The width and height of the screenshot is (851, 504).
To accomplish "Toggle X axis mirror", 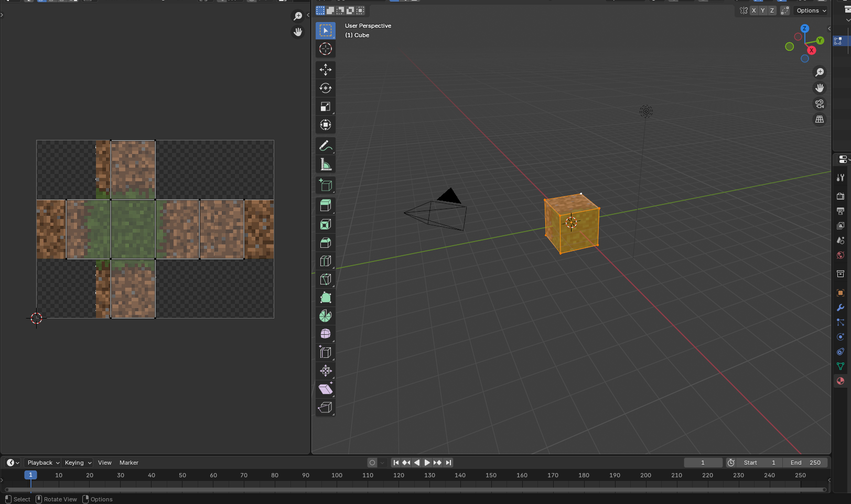I will pos(754,10).
